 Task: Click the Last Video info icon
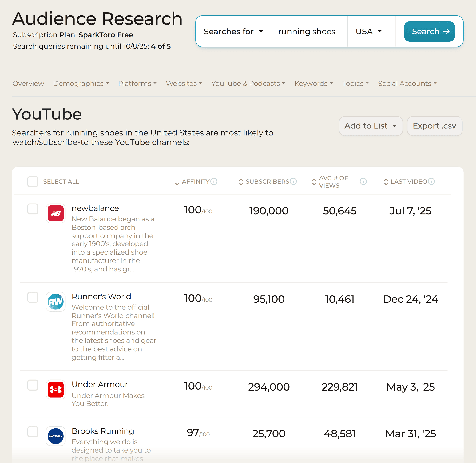(x=431, y=181)
